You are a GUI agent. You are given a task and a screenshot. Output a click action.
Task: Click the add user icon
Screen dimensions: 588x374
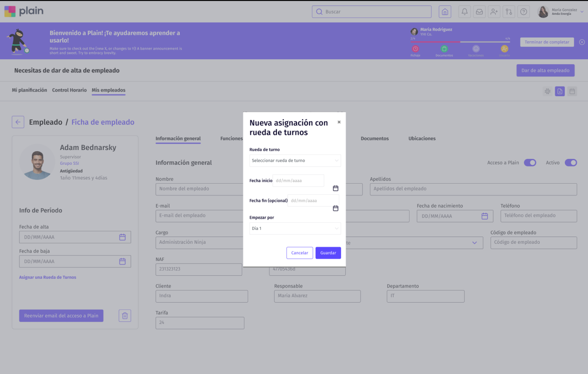494,12
